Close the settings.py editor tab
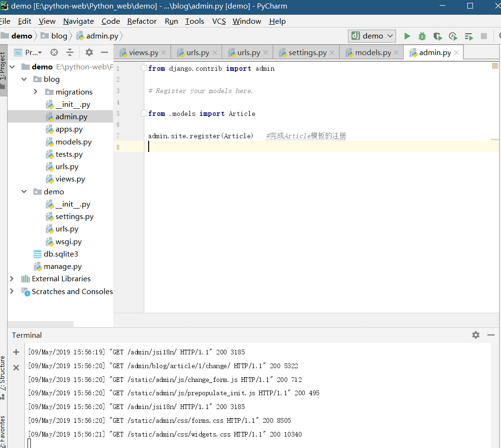The width and height of the screenshot is (501, 448). coord(332,52)
